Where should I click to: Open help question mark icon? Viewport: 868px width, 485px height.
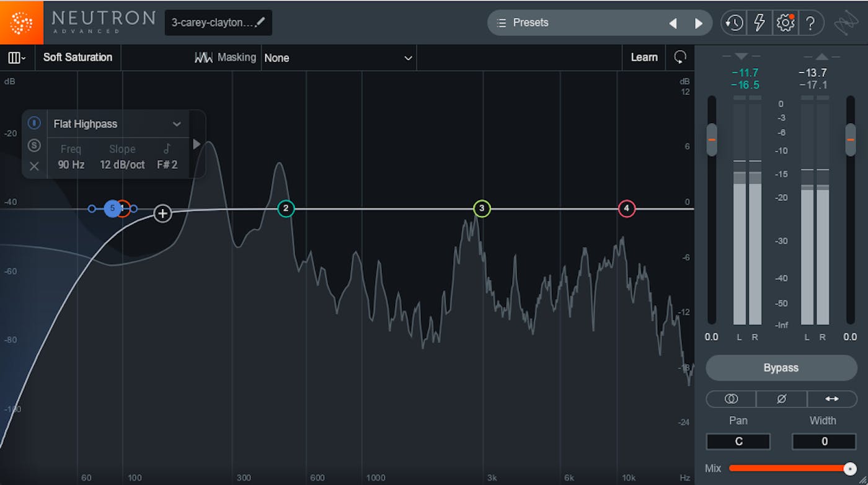(x=810, y=23)
